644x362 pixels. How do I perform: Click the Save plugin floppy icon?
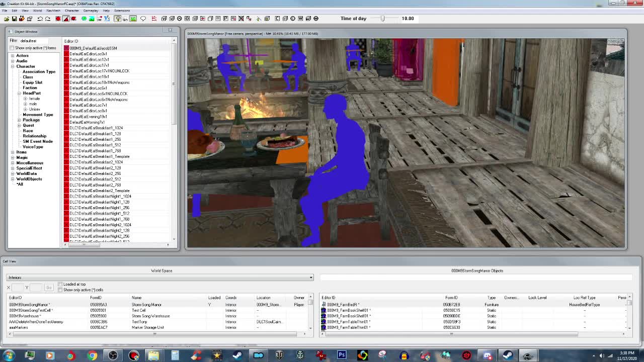pos(14,19)
